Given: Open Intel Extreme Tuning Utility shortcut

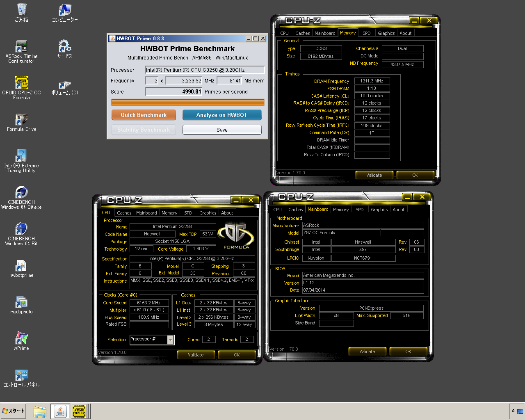Looking at the screenshot, I should [21, 161].
